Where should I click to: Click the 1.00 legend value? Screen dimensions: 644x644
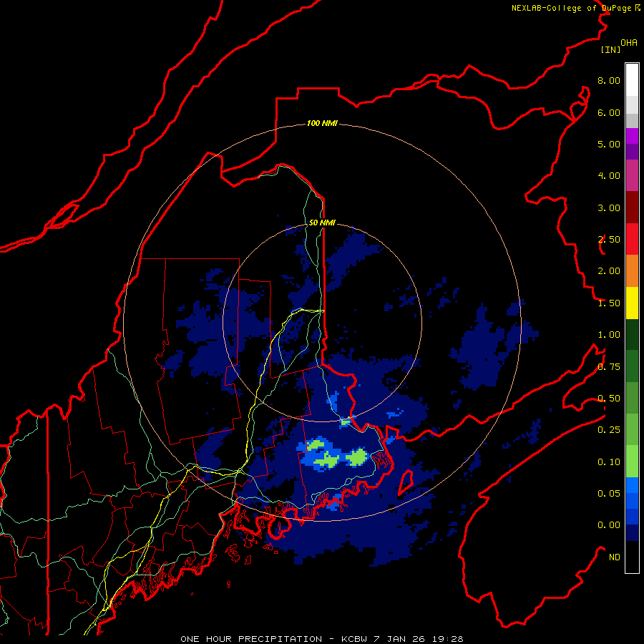click(609, 335)
